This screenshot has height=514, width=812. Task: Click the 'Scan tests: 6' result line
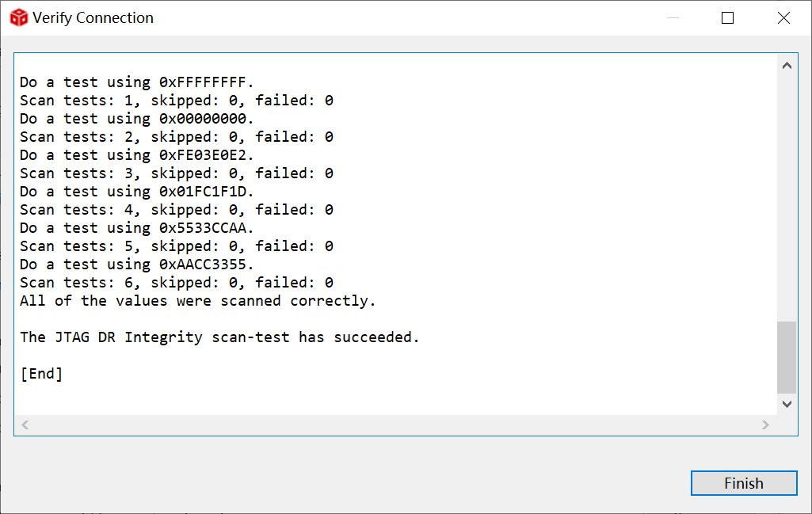coord(176,283)
